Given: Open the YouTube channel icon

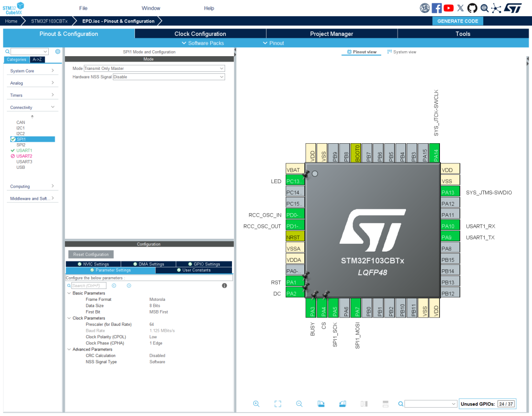Looking at the screenshot, I should 449,8.
